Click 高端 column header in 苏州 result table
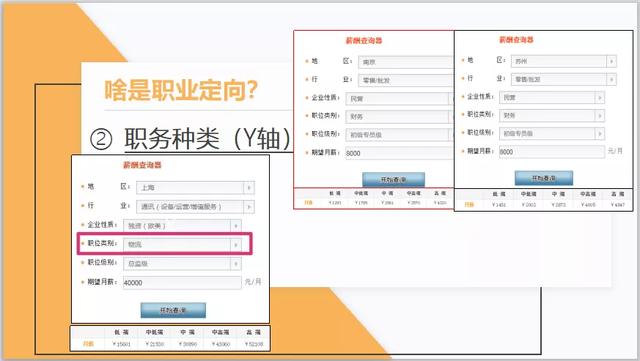The image size is (640, 361). (618, 194)
